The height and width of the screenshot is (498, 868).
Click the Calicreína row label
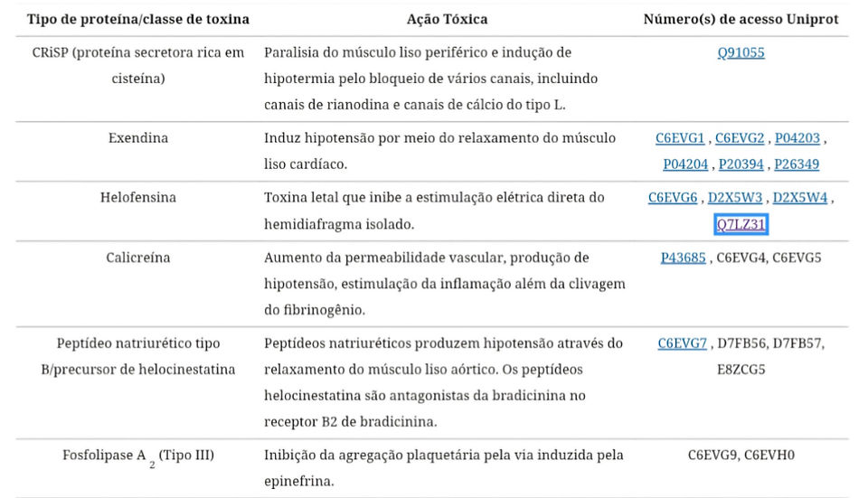click(138, 258)
